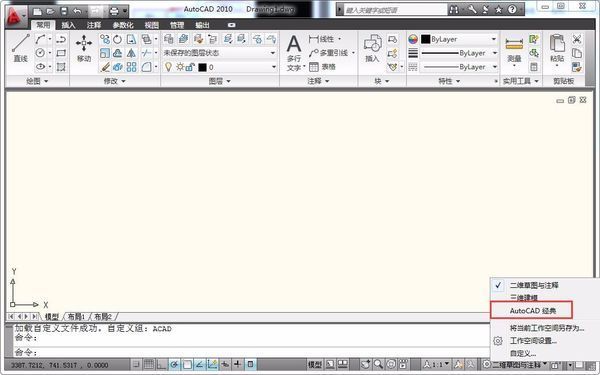Toggle Ortho mode in status bar

[161, 364]
